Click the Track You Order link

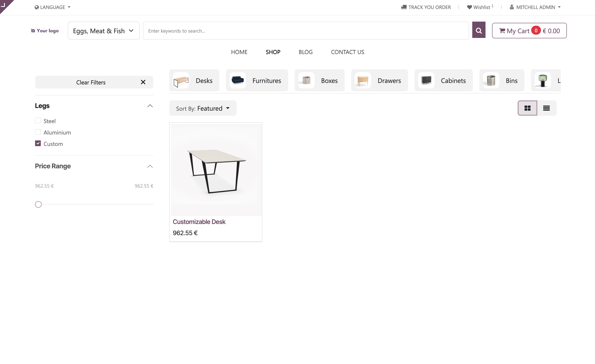426,7
